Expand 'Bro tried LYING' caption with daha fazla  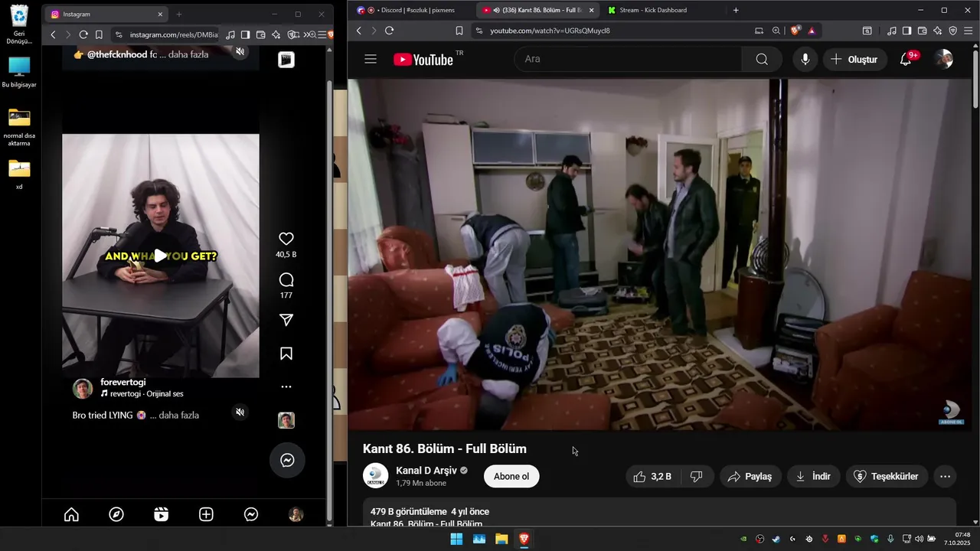coord(180,415)
